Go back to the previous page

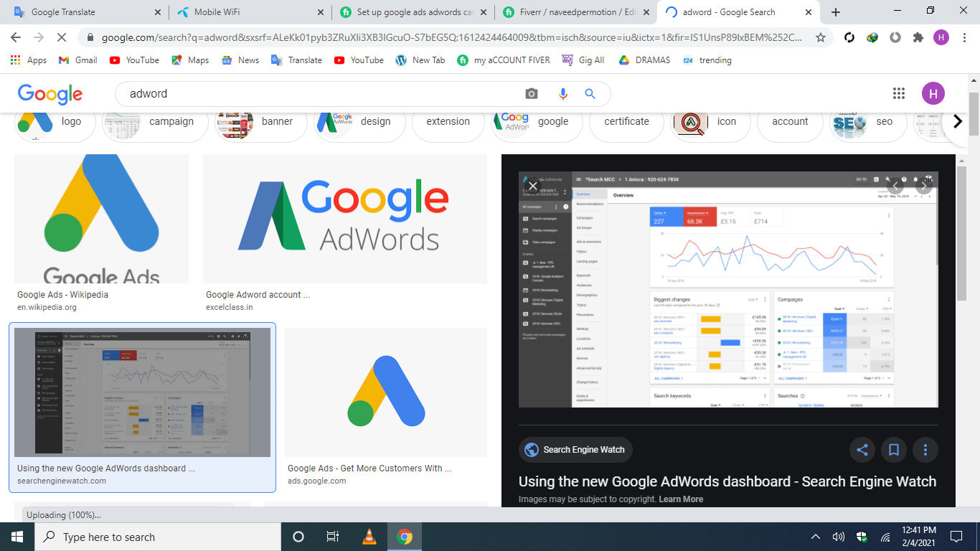point(16,37)
